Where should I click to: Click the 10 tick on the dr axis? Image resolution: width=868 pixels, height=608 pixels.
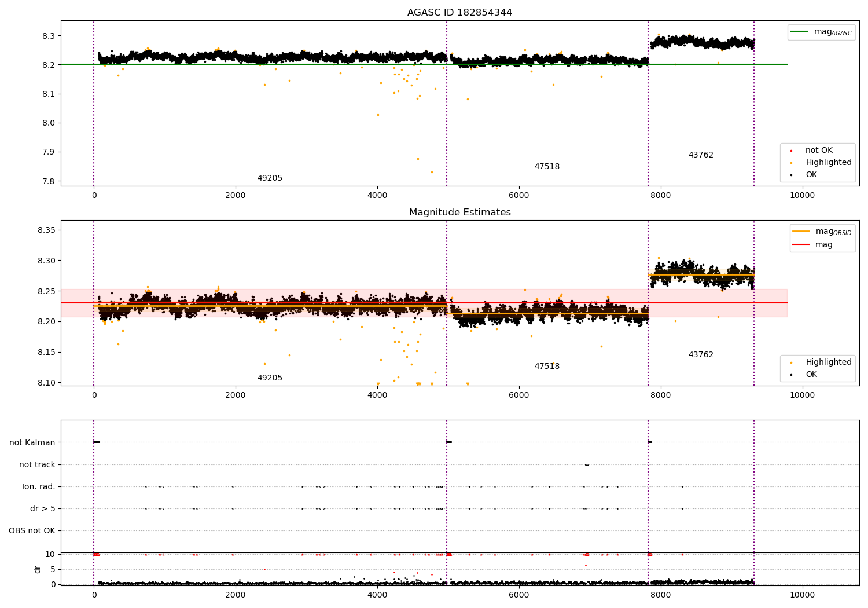point(50,555)
